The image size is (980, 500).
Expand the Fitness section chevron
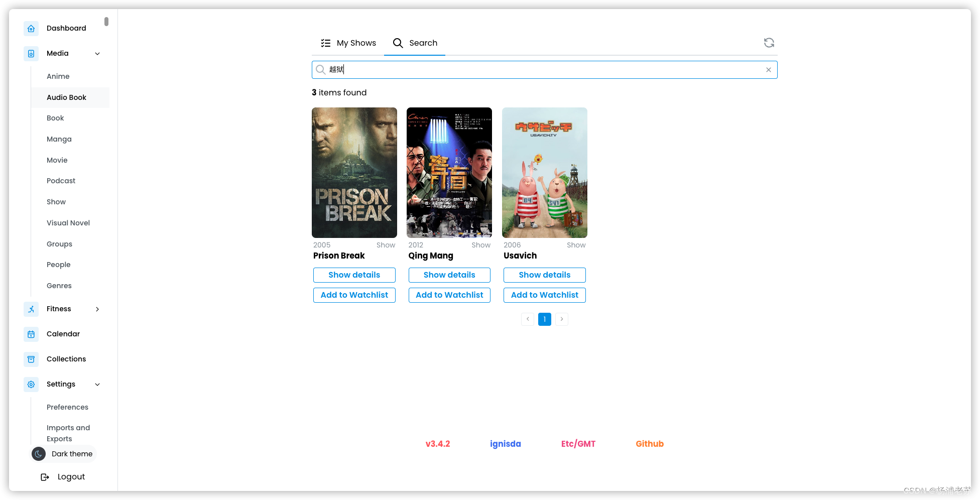point(97,309)
